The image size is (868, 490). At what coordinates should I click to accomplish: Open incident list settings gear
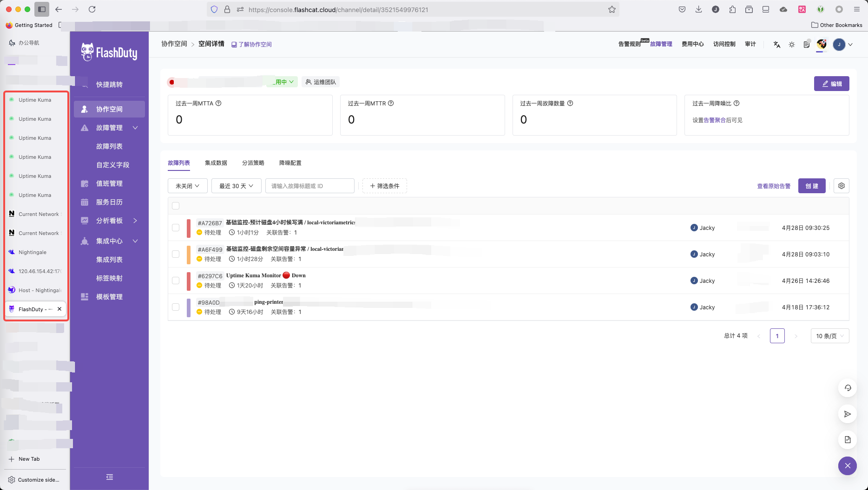pyautogui.click(x=842, y=186)
